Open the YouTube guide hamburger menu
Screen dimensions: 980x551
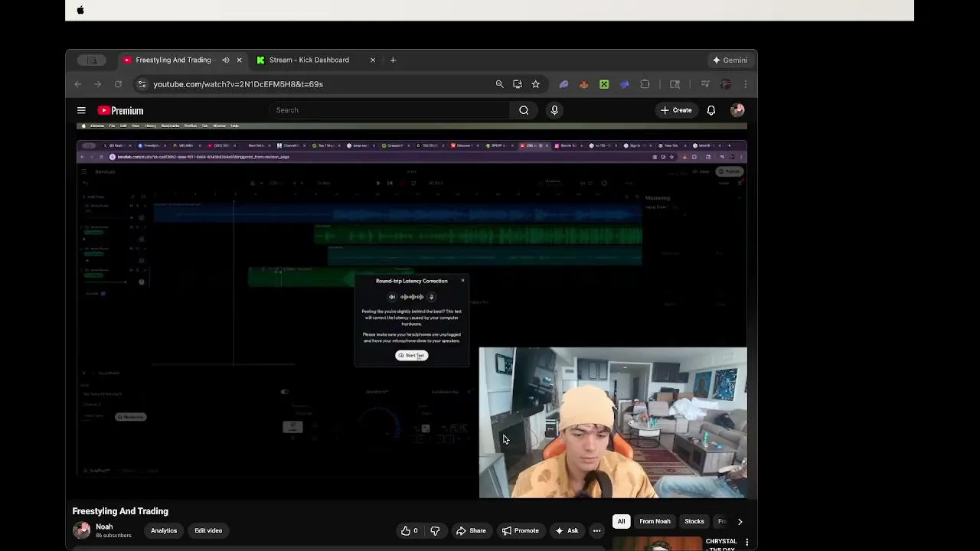pos(81,110)
